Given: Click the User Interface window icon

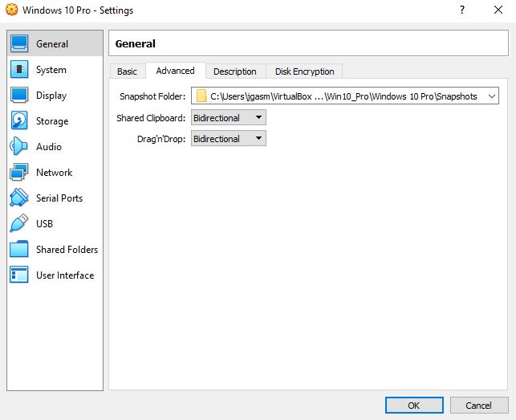Looking at the screenshot, I should 19,275.
